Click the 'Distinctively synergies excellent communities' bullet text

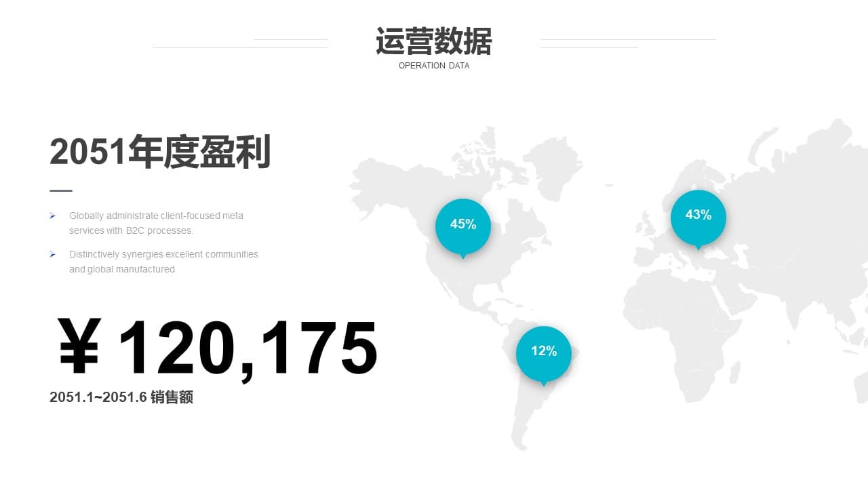(163, 262)
